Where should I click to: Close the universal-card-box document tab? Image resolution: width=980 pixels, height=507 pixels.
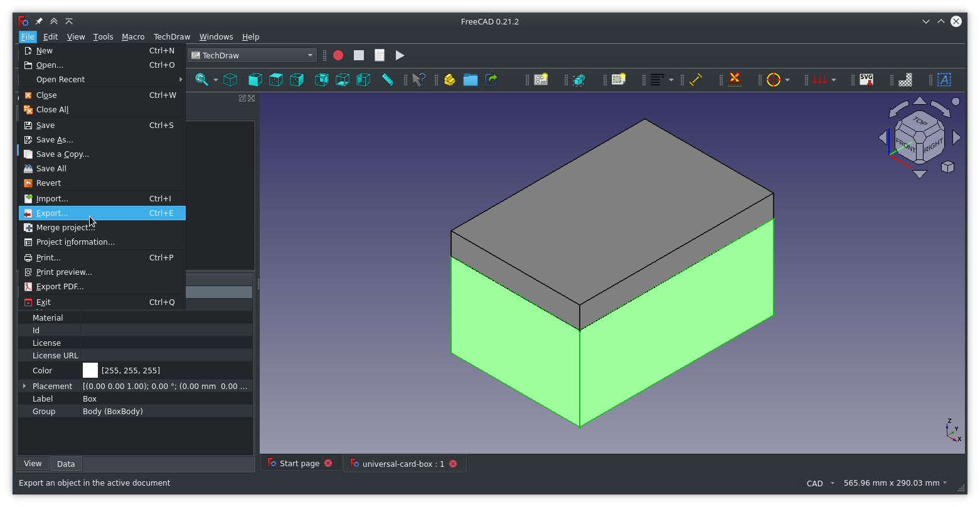pos(453,464)
